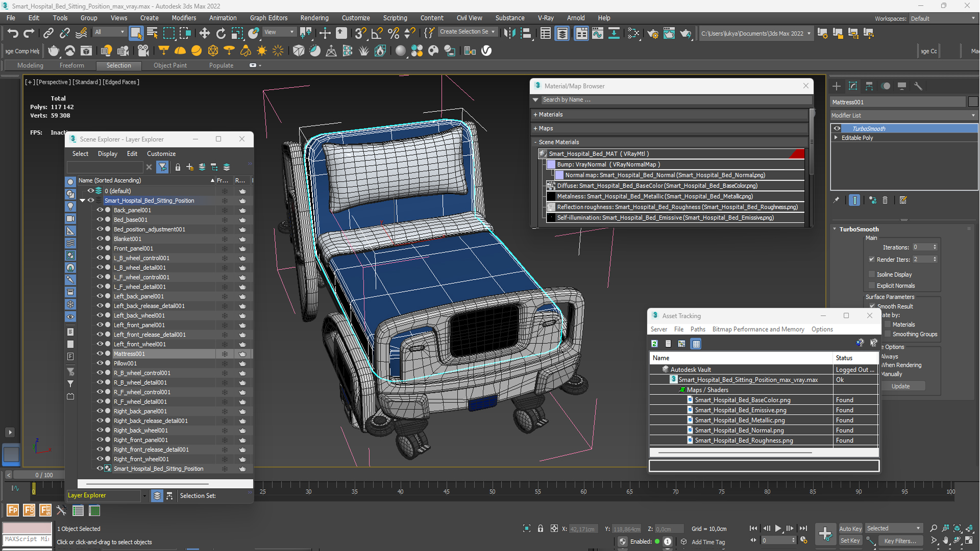The height and width of the screenshot is (551, 980).
Task: Open the Mirror tool
Action: point(509,33)
